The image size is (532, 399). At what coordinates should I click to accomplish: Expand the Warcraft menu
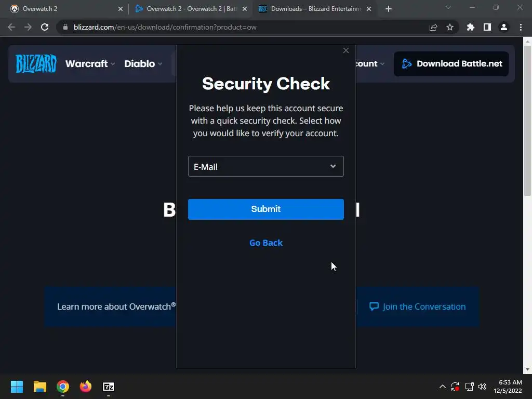click(x=90, y=64)
